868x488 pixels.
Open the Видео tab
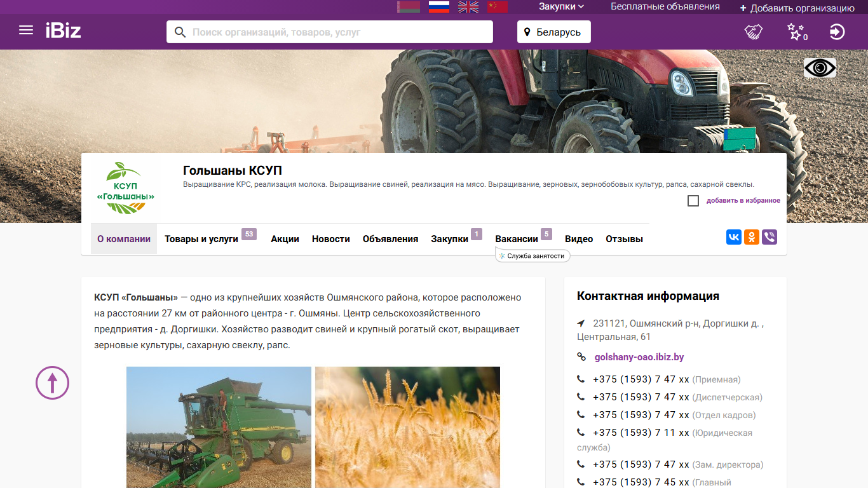click(579, 239)
